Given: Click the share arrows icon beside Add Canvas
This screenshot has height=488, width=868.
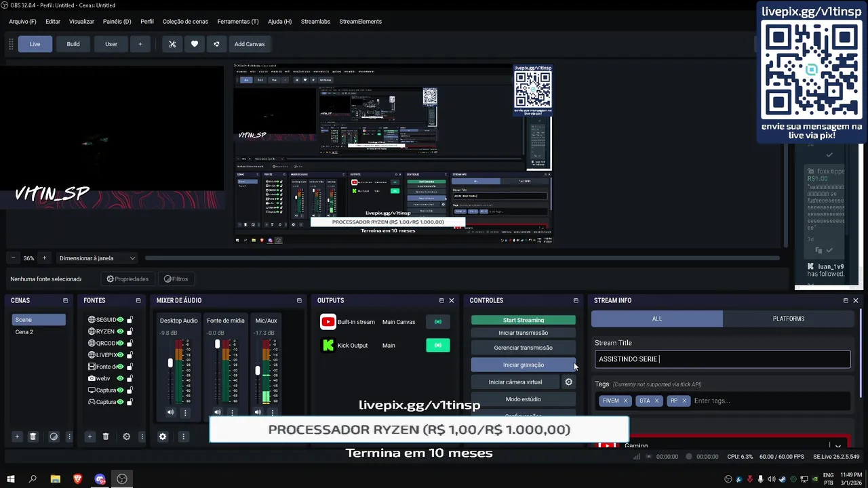Looking at the screenshot, I should [217, 44].
